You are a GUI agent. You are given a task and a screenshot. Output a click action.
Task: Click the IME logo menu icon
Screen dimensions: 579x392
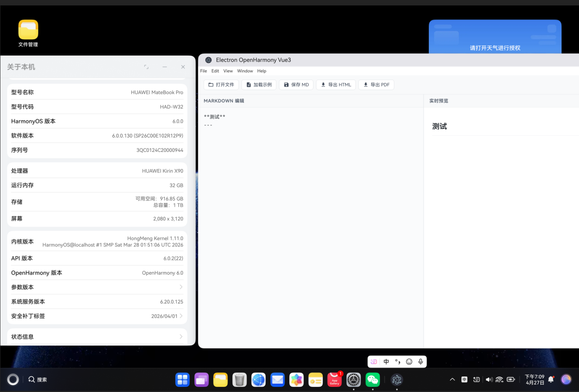(x=374, y=362)
